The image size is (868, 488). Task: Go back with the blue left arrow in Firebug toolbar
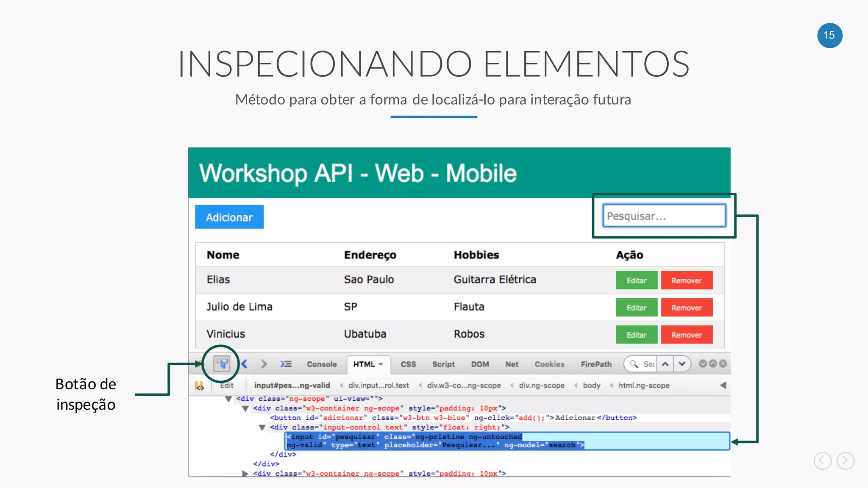pyautogui.click(x=244, y=364)
